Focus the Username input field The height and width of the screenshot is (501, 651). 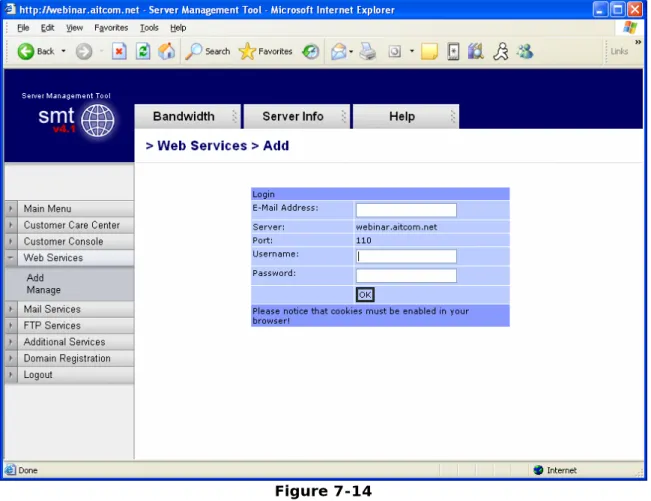[406, 256]
